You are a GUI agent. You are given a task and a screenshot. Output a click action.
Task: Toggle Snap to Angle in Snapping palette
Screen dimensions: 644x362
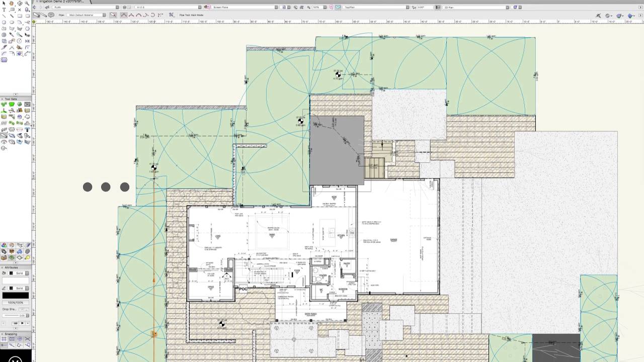[20, 339]
